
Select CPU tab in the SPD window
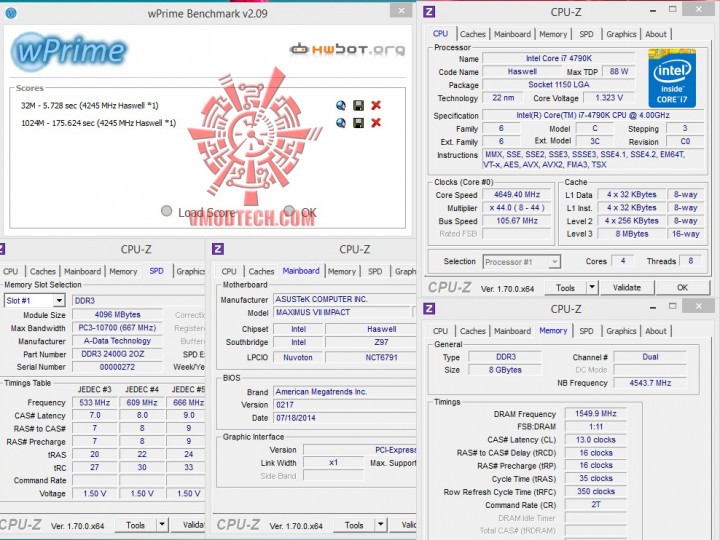(x=11, y=271)
